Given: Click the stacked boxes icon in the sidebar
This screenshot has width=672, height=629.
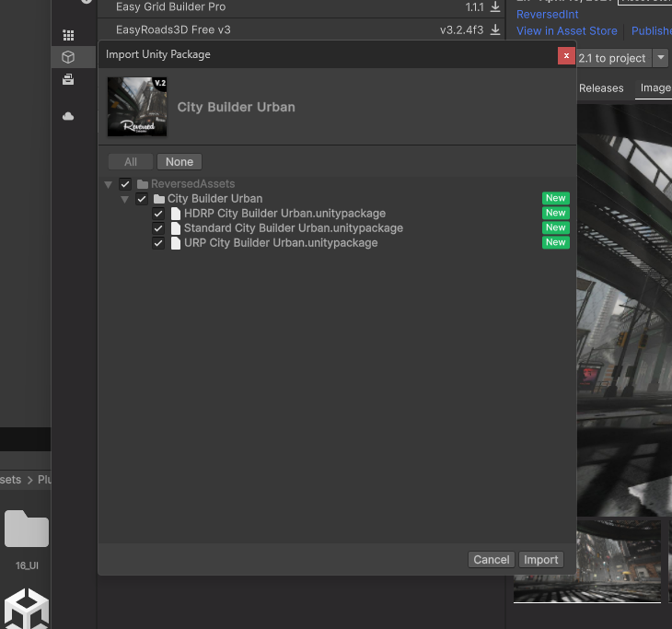Looking at the screenshot, I should (x=68, y=80).
